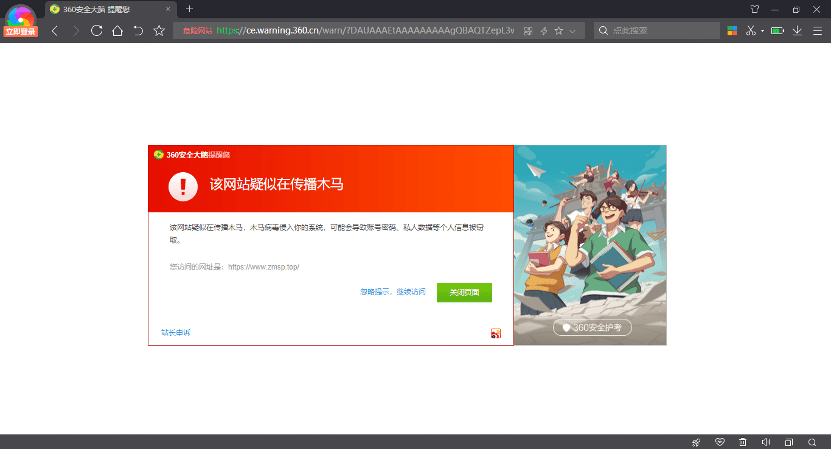Click the back navigation arrow
This screenshot has width=832, height=450.
(55, 31)
